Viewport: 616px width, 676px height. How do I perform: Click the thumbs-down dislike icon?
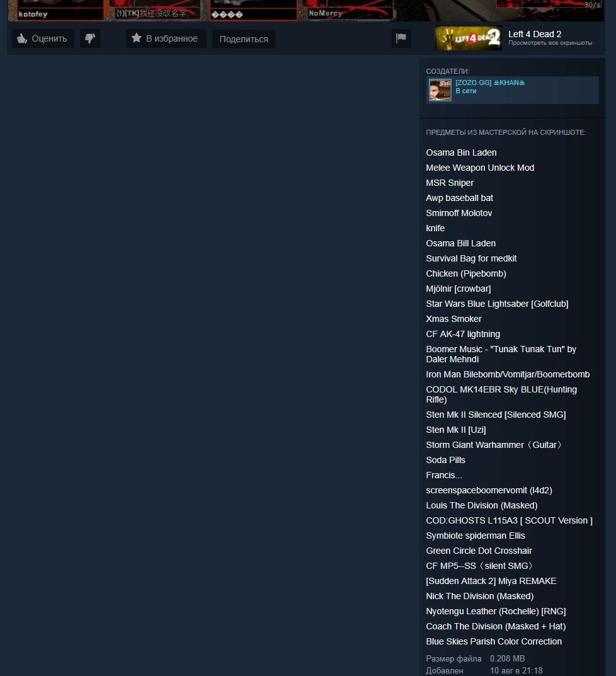point(90,38)
